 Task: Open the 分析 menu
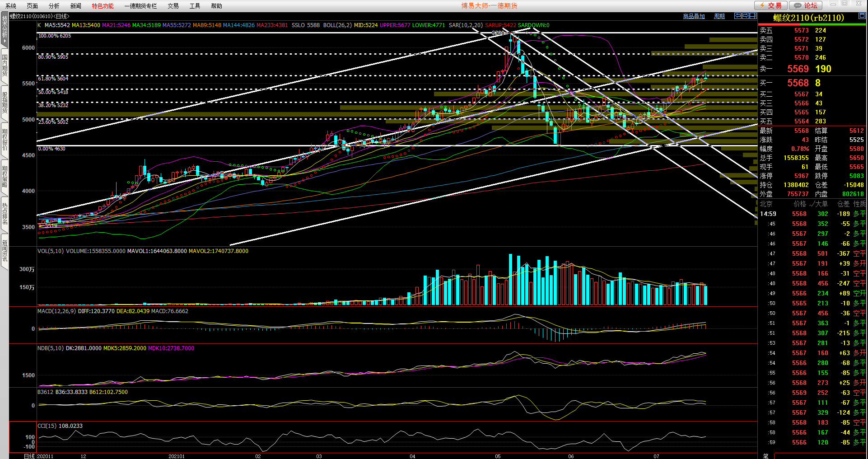(54, 6)
